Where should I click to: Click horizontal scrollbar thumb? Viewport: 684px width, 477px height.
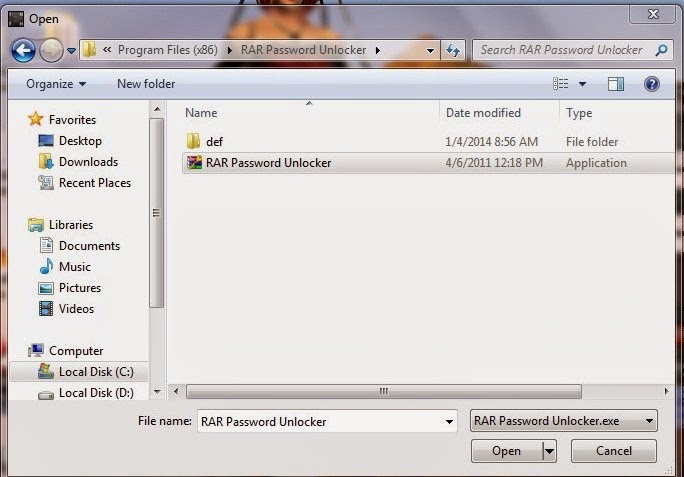[x=383, y=391]
